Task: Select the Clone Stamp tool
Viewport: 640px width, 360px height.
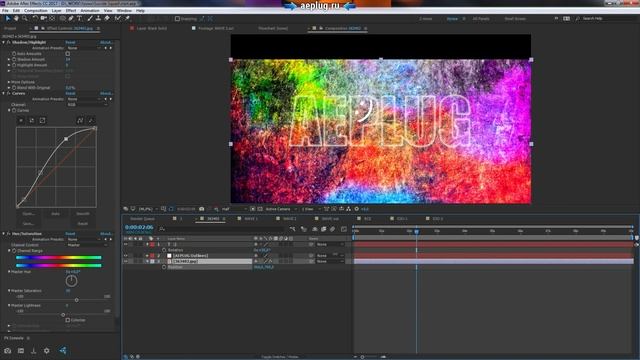Action: (x=98, y=18)
